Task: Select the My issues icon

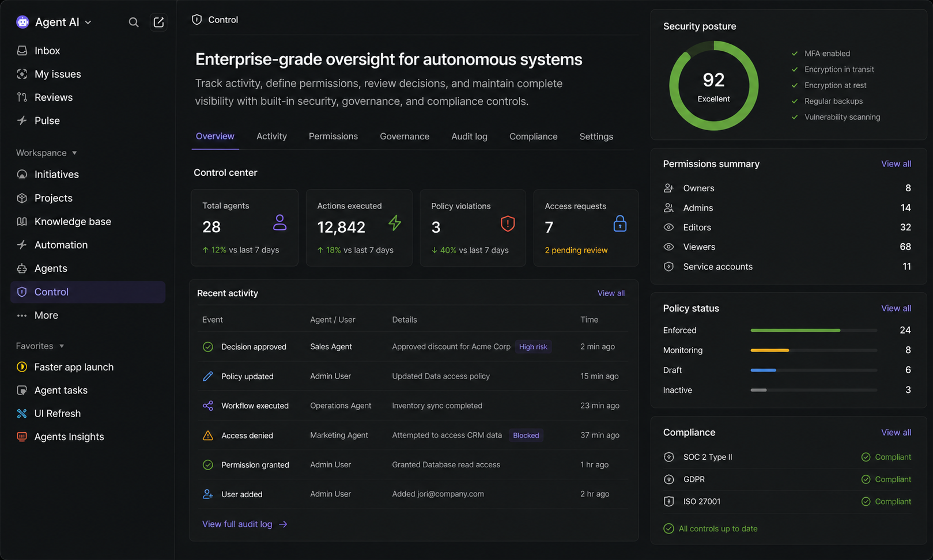Action: click(x=22, y=74)
